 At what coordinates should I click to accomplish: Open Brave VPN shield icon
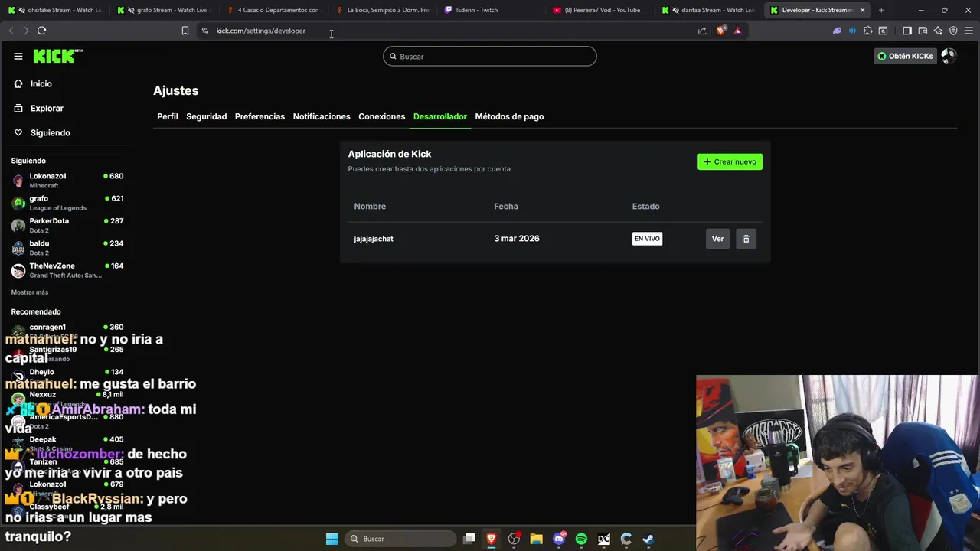953,31
